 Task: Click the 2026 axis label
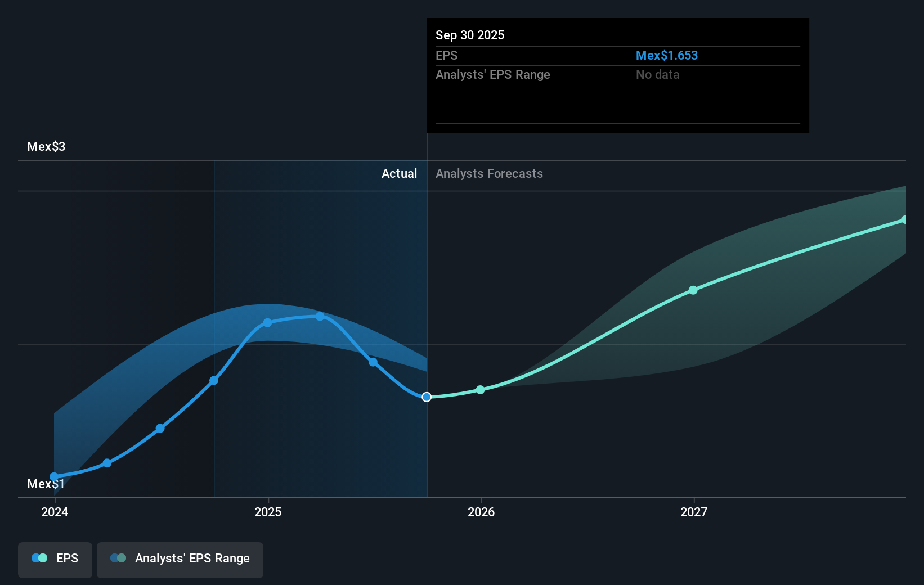[x=480, y=512]
